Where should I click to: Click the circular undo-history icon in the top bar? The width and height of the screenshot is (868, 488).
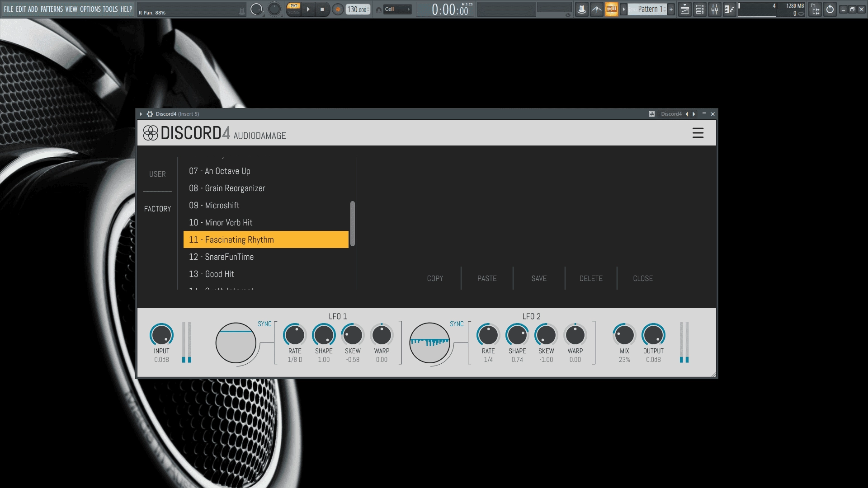(830, 9)
